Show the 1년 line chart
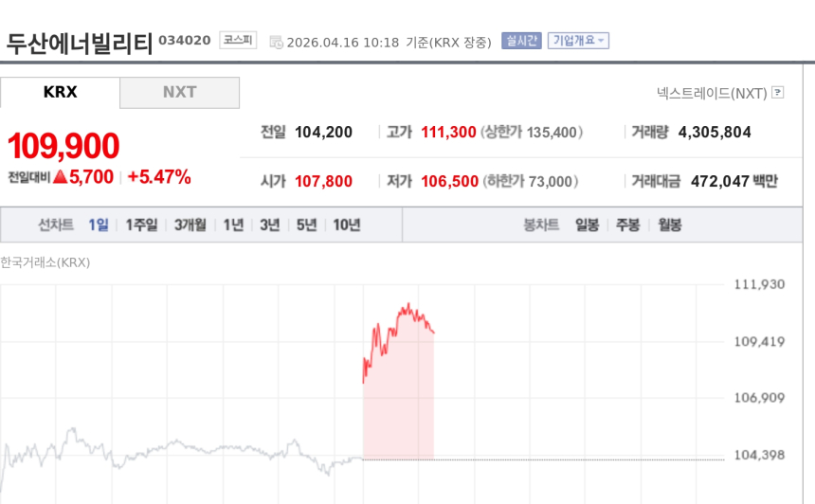 click(x=233, y=225)
